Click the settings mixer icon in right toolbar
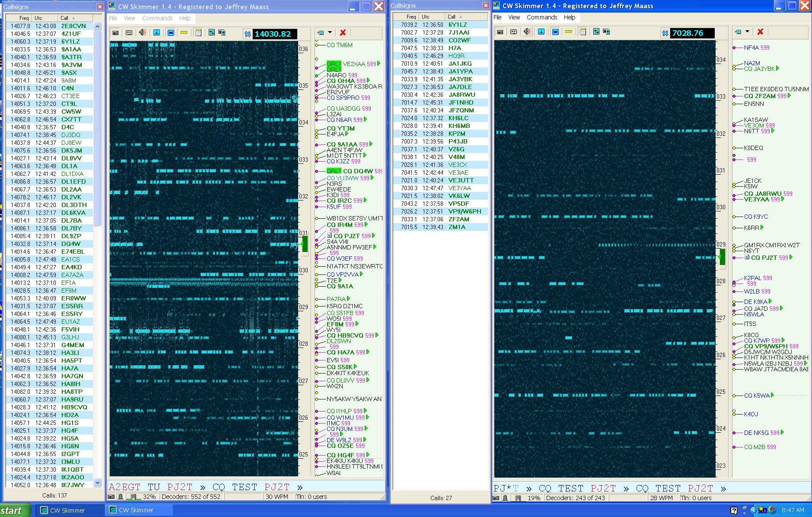The image size is (812, 517). click(596, 32)
